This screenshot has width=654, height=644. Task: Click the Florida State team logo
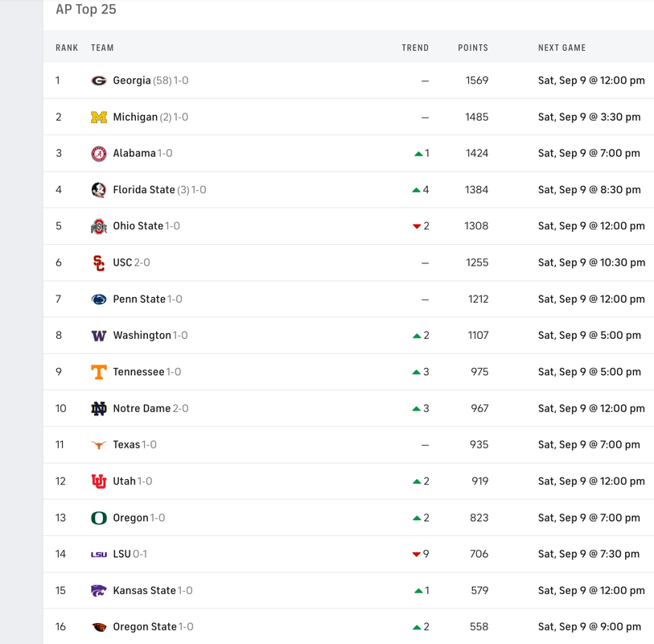99,190
